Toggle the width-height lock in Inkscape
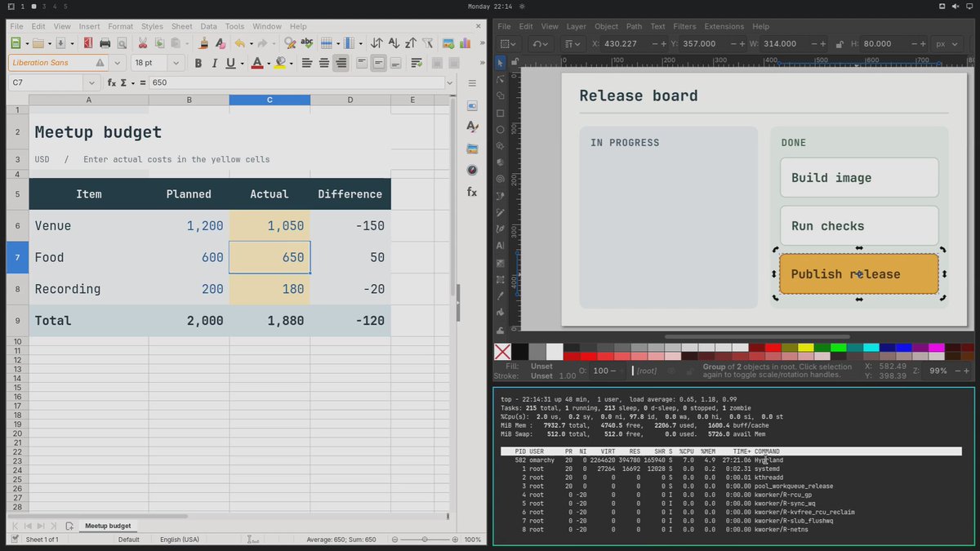980x551 pixels. (x=839, y=44)
